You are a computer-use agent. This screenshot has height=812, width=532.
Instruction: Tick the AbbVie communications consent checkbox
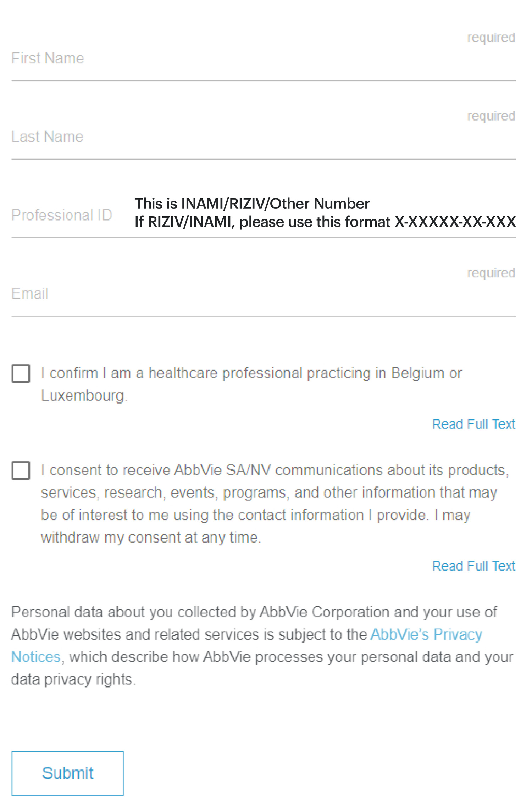[21, 471]
